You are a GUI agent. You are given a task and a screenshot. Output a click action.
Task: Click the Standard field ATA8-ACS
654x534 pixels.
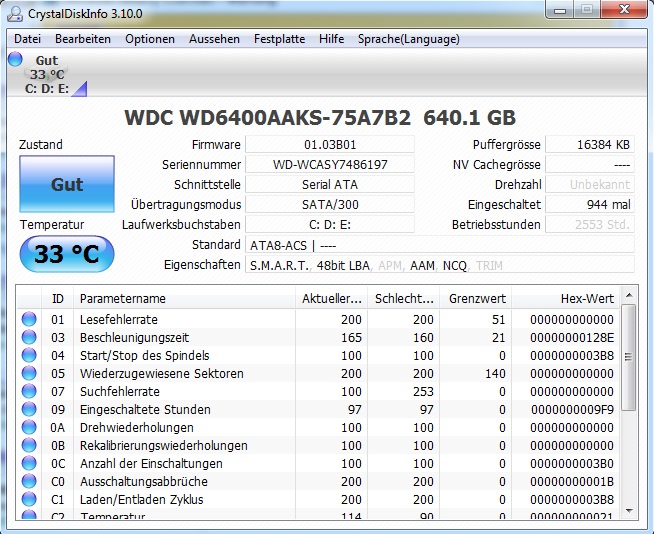440,245
